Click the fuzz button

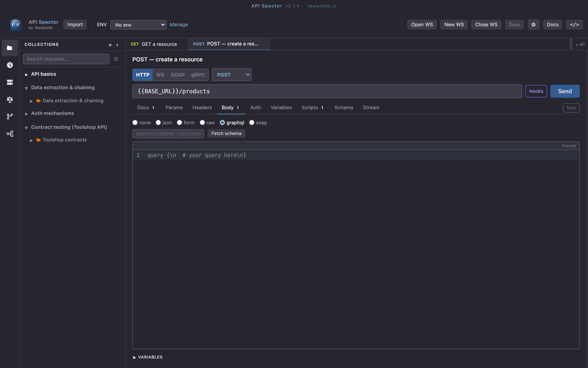[x=571, y=108]
